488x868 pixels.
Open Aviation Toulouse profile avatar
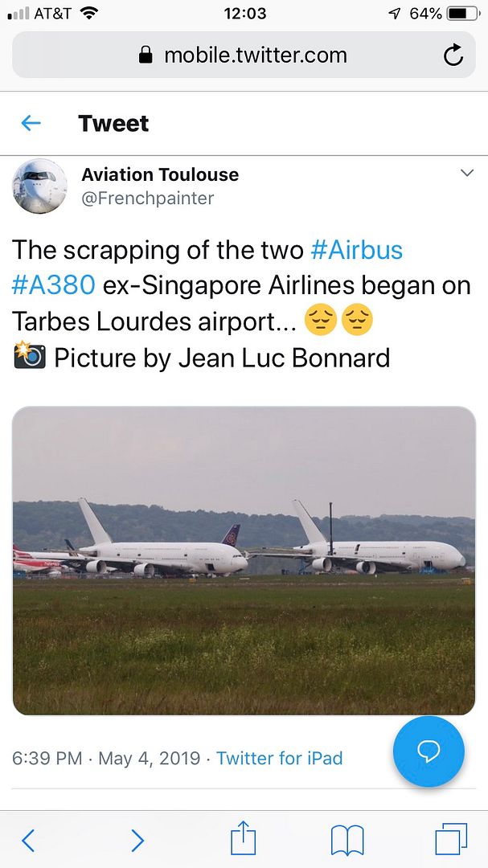coord(39,186)
